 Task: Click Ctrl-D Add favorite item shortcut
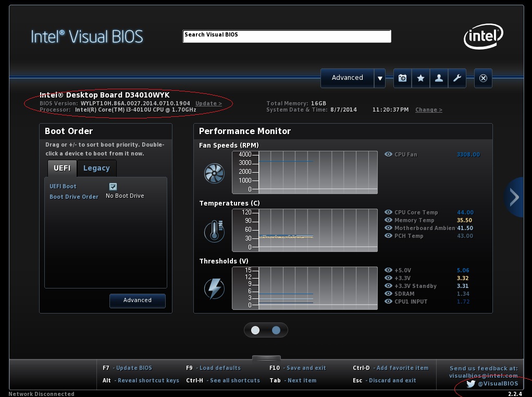tap(390, 368)
